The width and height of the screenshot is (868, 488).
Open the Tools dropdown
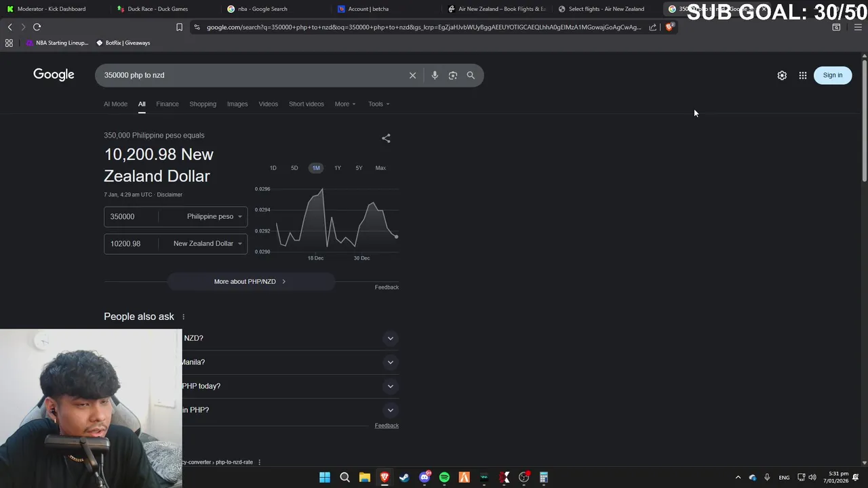379,104
